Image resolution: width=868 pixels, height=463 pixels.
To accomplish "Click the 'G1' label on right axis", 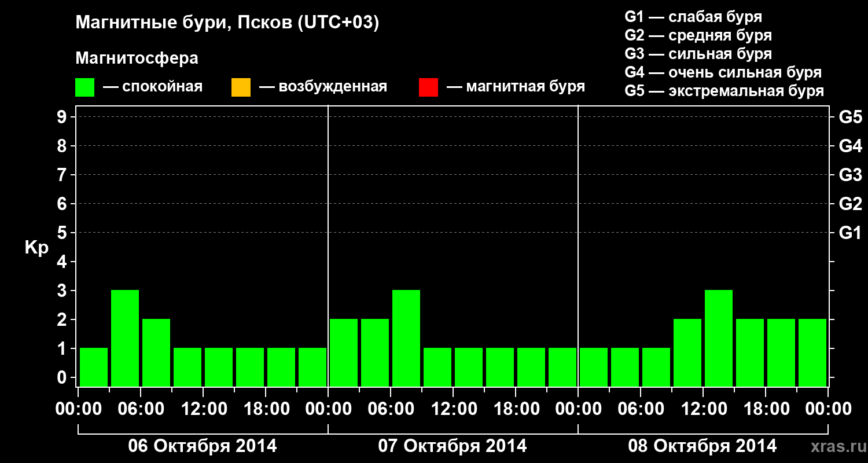I will pos(850,233).
